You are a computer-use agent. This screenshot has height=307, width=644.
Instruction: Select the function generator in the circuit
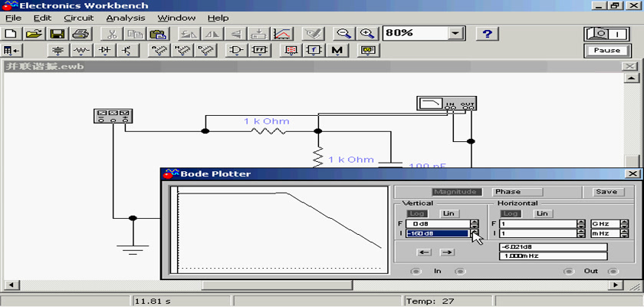[113, 117]
